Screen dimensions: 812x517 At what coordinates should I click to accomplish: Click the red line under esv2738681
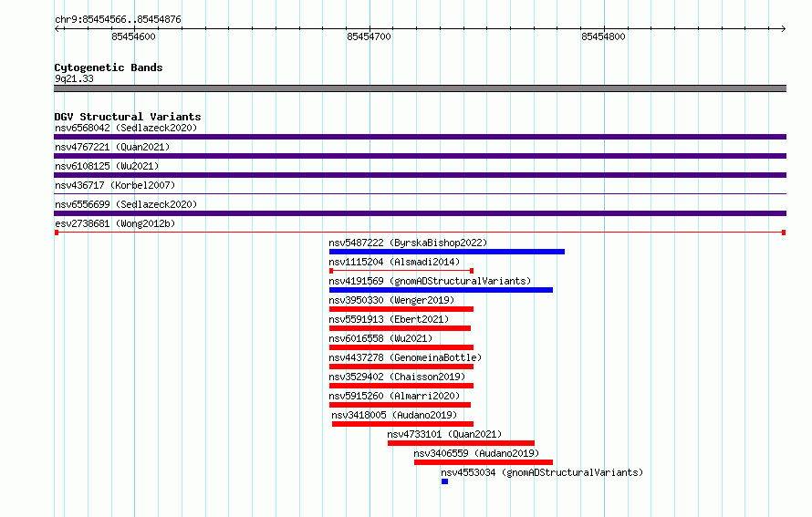tap(420, 233)
